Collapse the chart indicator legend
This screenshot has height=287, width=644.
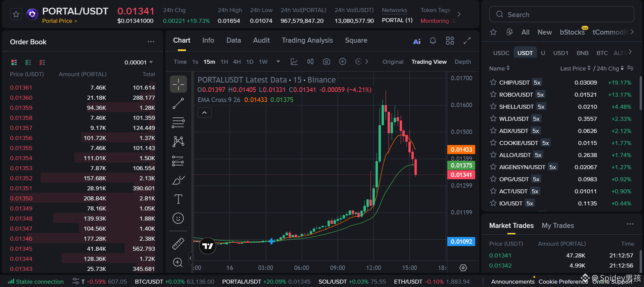point(204,112)
